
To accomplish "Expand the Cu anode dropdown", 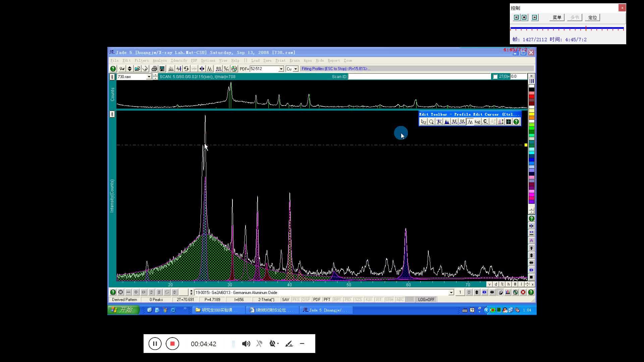I will (296, 69).
